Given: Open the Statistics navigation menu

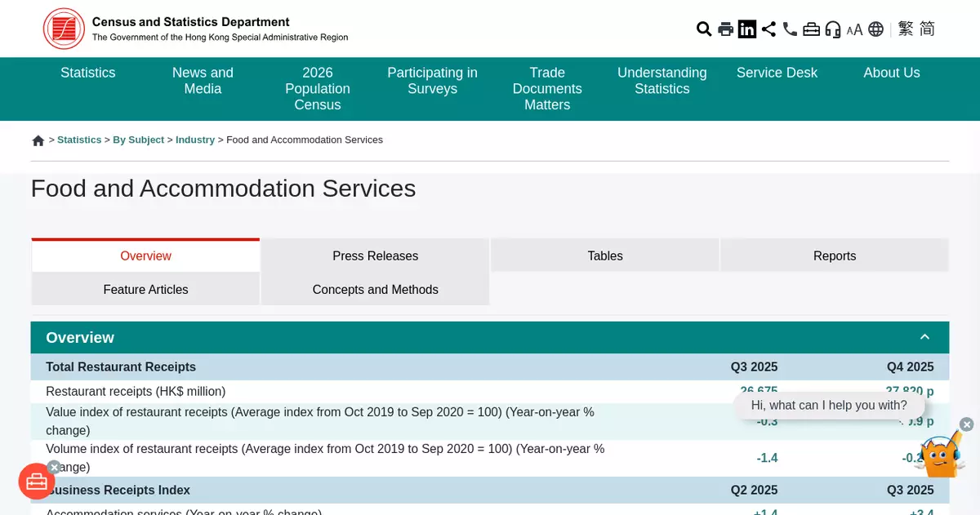Looking at the screenshot, I should (88, 73).
